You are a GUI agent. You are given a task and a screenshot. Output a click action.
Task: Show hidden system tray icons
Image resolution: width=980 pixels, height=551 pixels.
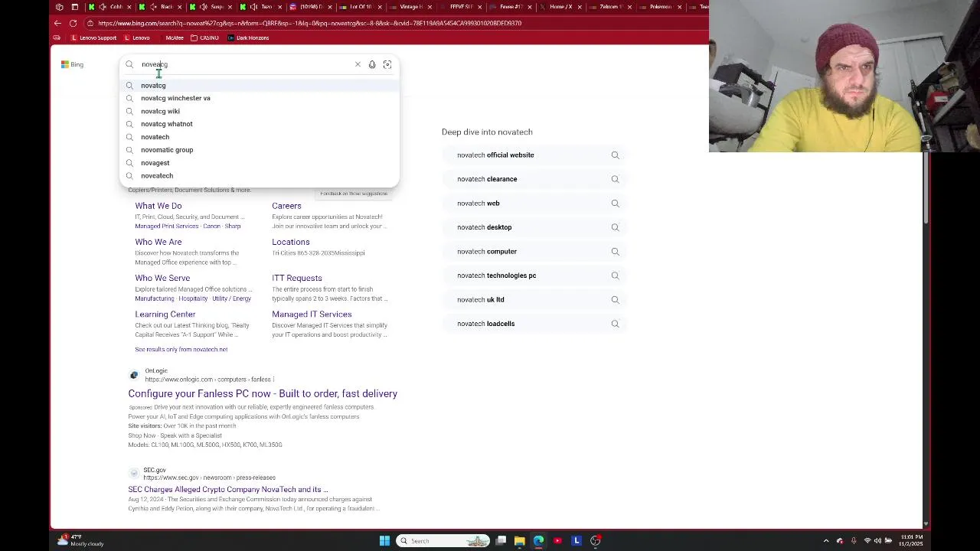pyautogui.click(x=826, y=541)
